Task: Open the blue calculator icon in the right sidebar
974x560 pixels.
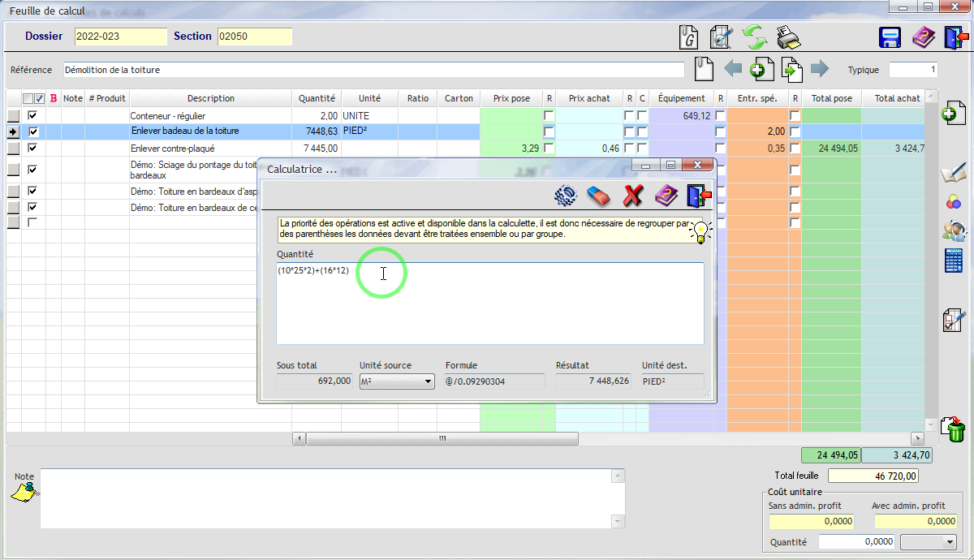Action: [953, 261]
